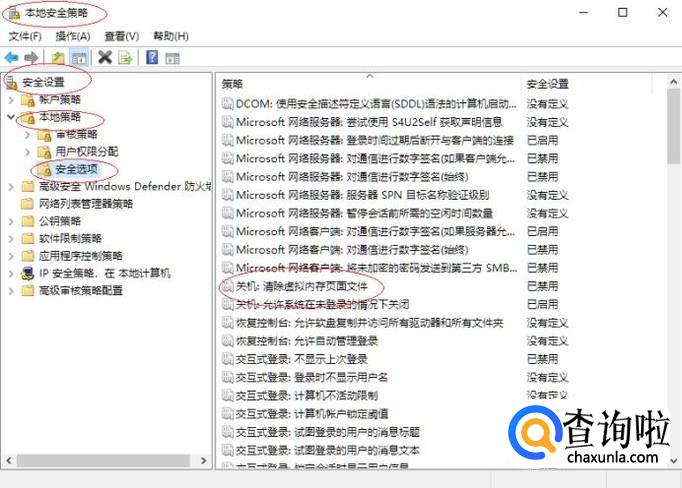682x488 pixels.
Task: Click the Up one level folder icon
Action: tap(58, 57)
